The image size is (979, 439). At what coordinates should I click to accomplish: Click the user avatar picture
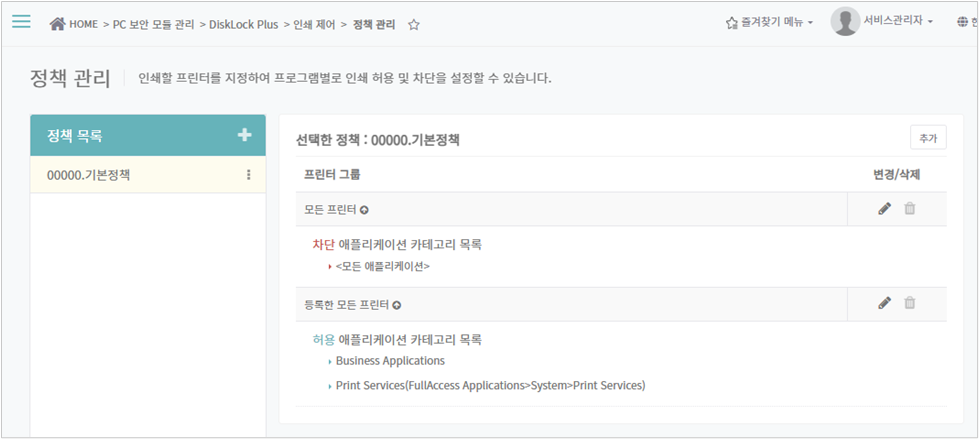point(845,21)
